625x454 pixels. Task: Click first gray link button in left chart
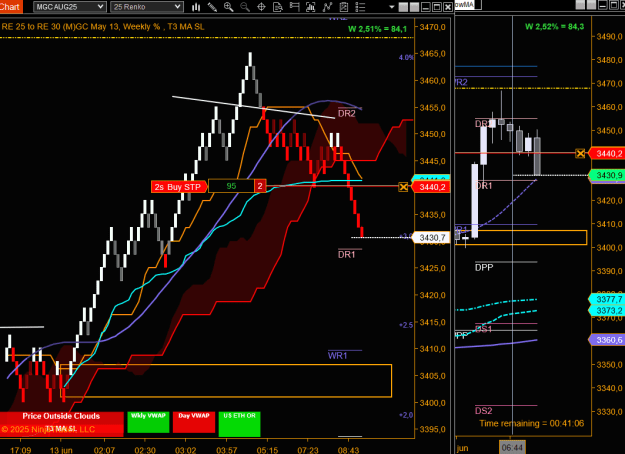point(403,7)
